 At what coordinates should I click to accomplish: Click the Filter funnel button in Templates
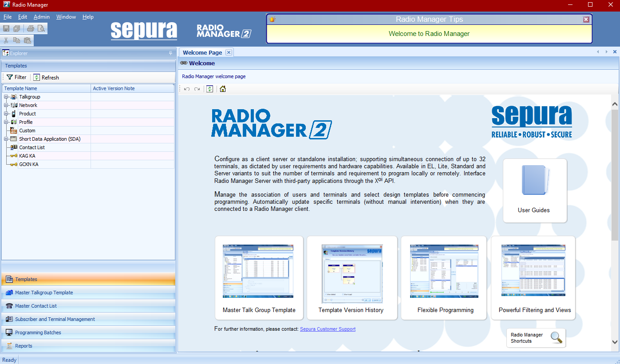pos(16,77)
